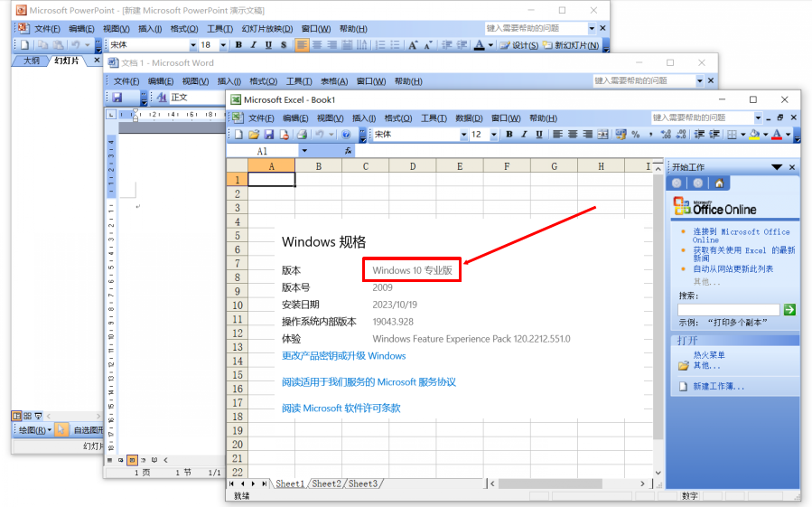Screen dimensions: 812x507
Task: Click the Styles and Formatting icon in Word
Action: tap(162, 98)
